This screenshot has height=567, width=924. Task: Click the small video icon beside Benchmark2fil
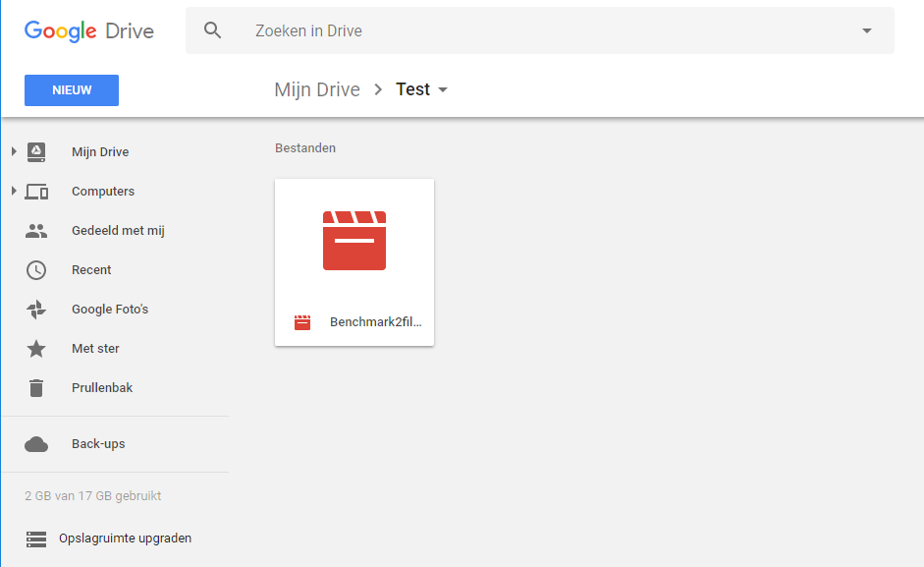(x=302, y=322)
